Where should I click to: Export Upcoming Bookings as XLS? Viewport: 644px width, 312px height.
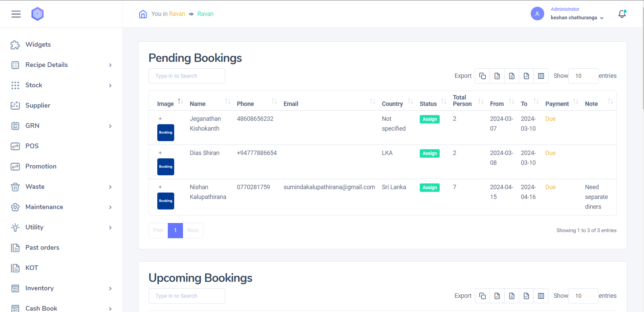pos(497,296)
